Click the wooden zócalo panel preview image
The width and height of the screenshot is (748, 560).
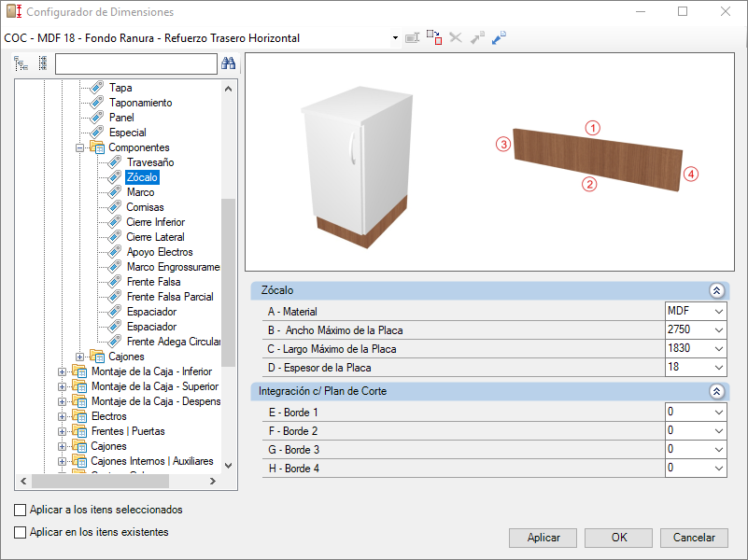pos(598,160)
